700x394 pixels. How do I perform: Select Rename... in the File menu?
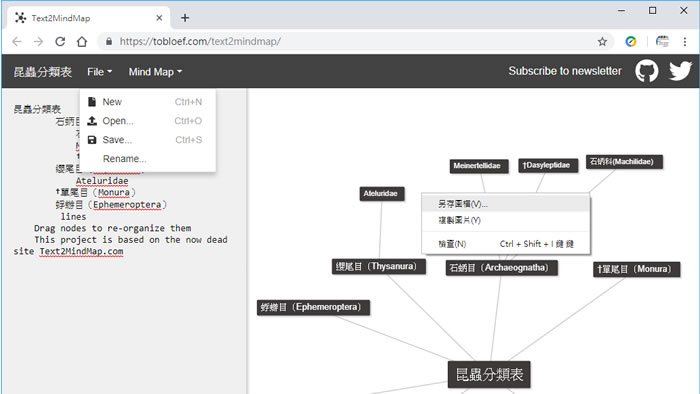pos(148,159)
